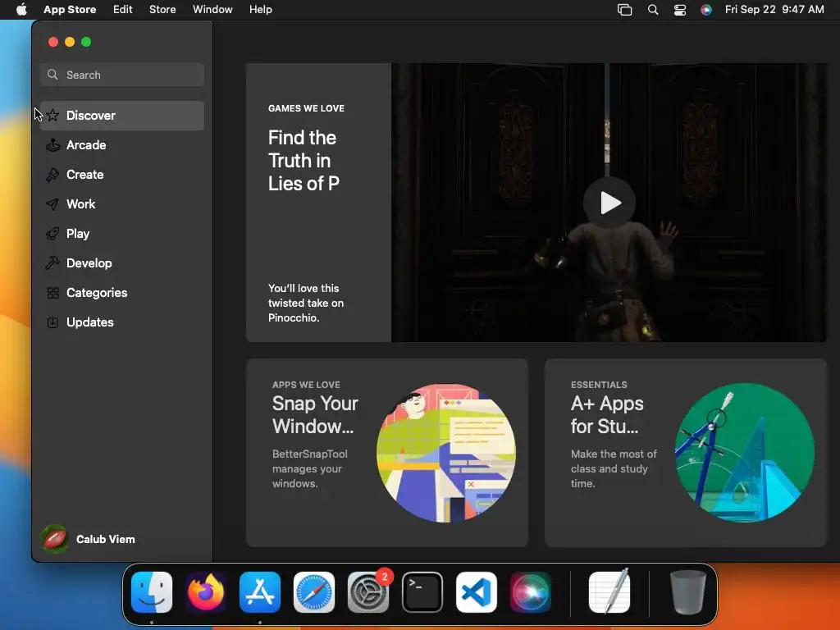
Task: Click the Create paintbrush icon
Action: pos(52,174)
